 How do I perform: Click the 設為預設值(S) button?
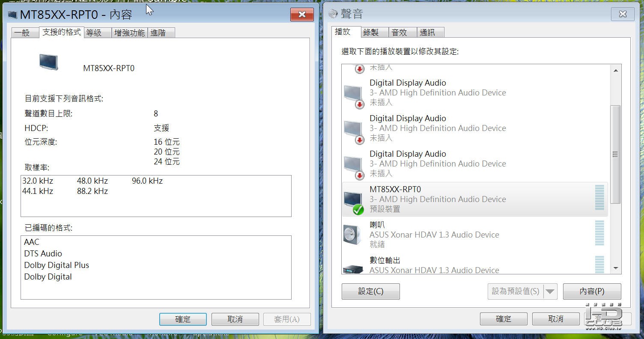click(x=516, y=291)
